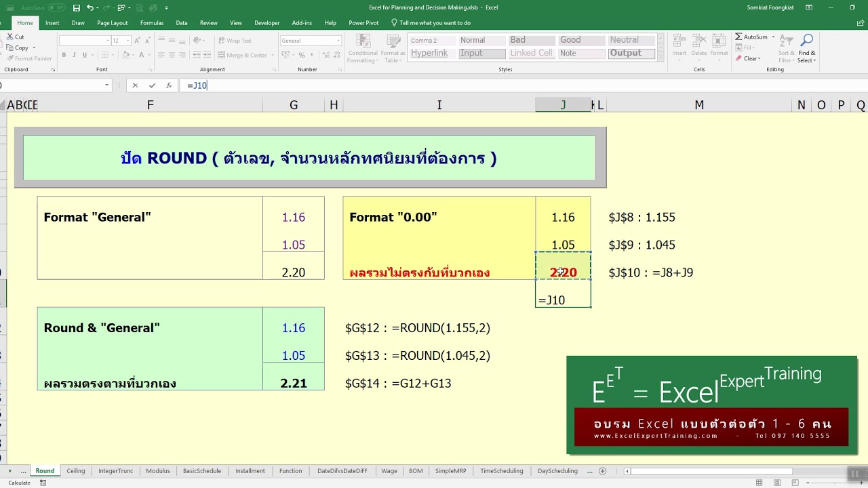Click the Orientation text-angle icon
The width and height of the screenshot is (868, 488).
tap(197, 41)
